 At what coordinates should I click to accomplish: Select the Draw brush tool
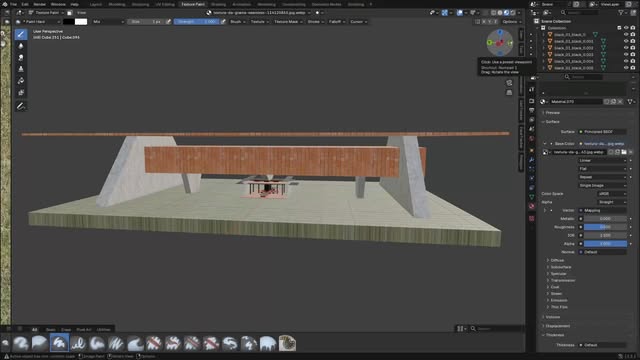coord(21,34)
